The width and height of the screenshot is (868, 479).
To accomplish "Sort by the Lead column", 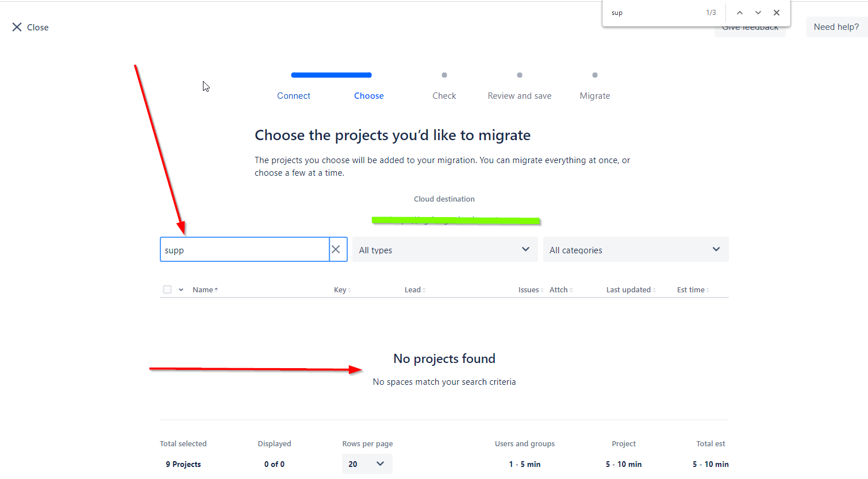I will pyautogui.click(x=415, y=289).
